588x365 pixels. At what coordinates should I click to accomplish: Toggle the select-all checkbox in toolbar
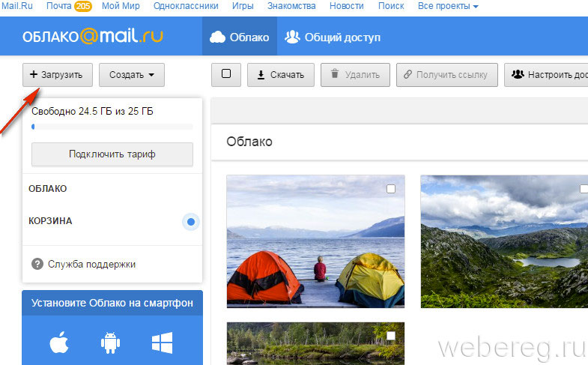pyautogui.click(x=226, y=73)
